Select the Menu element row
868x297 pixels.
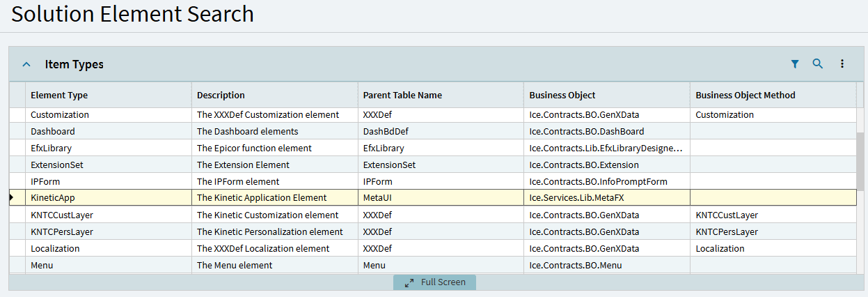tap(42, 265)
